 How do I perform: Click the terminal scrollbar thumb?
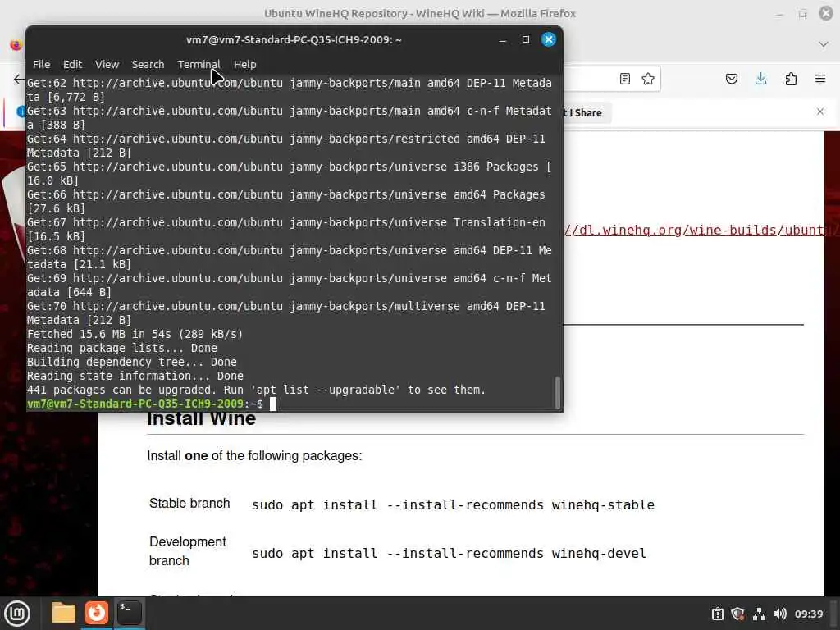click(557, 393)
